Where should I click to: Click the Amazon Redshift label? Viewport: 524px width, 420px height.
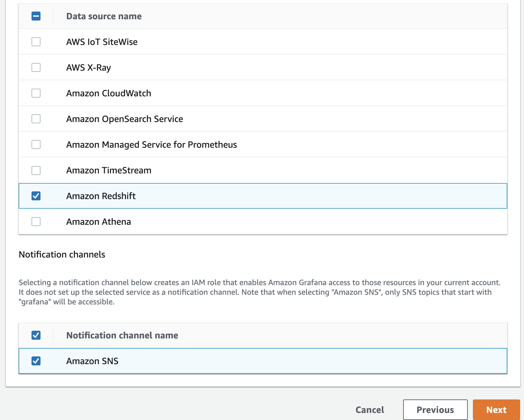[101, 196]
